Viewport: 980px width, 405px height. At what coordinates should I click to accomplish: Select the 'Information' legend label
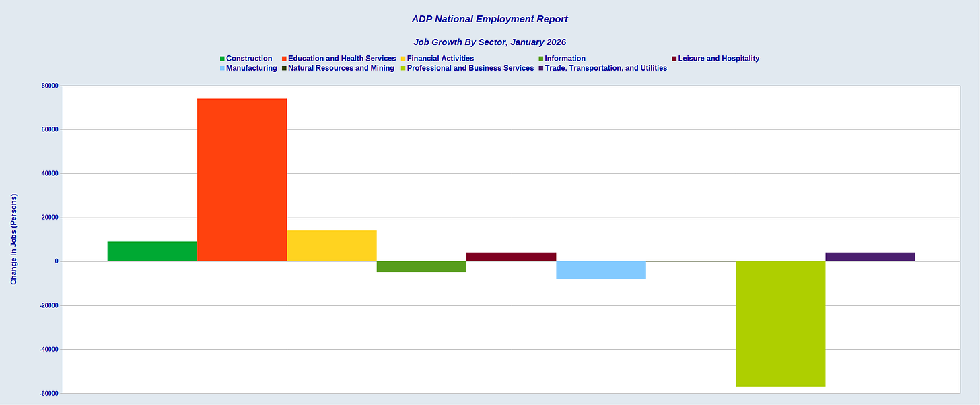pos(565,59)
